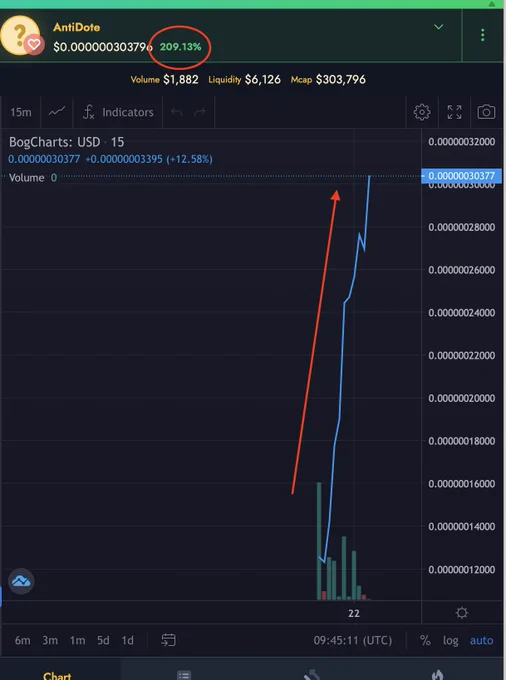Open chart settings gear

click(x=422, y=112)
